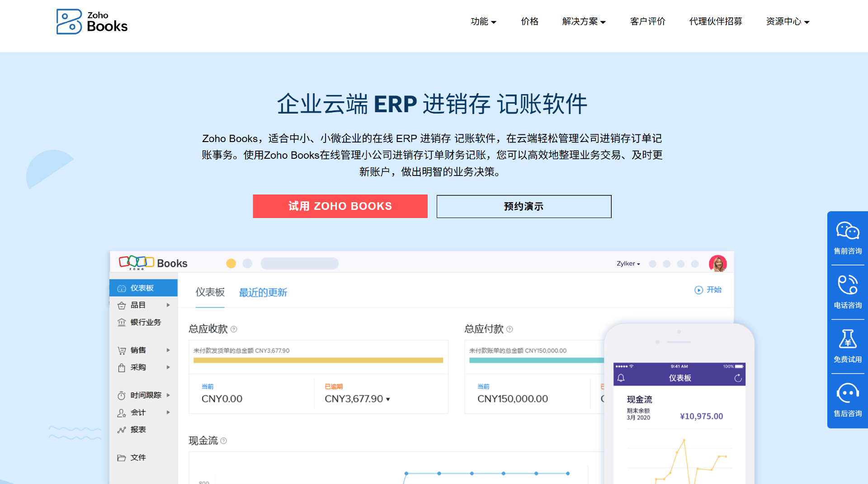Select the 仪表板 icon in the sidebar
The height and width of the screenshot is (484, 868).
(121, 288)
